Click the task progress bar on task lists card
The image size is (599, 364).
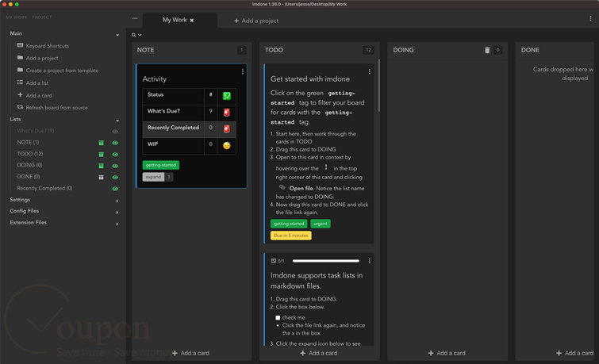[x=326, y=261]
